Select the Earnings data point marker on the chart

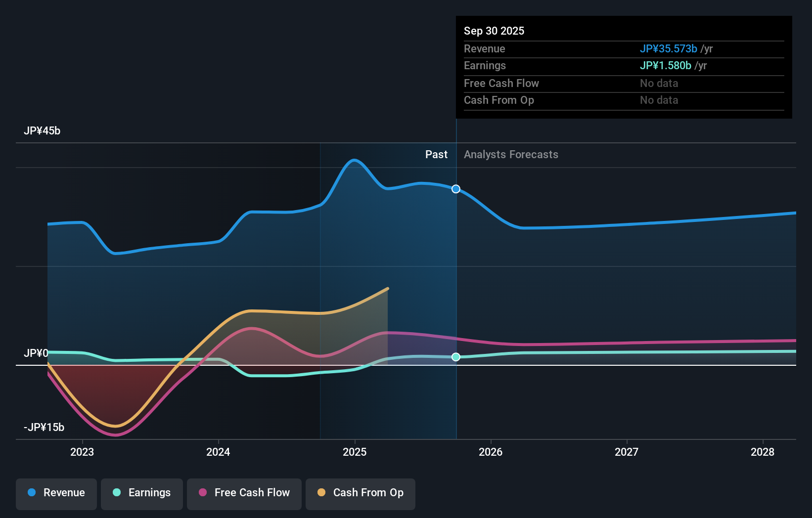[455, 357]
